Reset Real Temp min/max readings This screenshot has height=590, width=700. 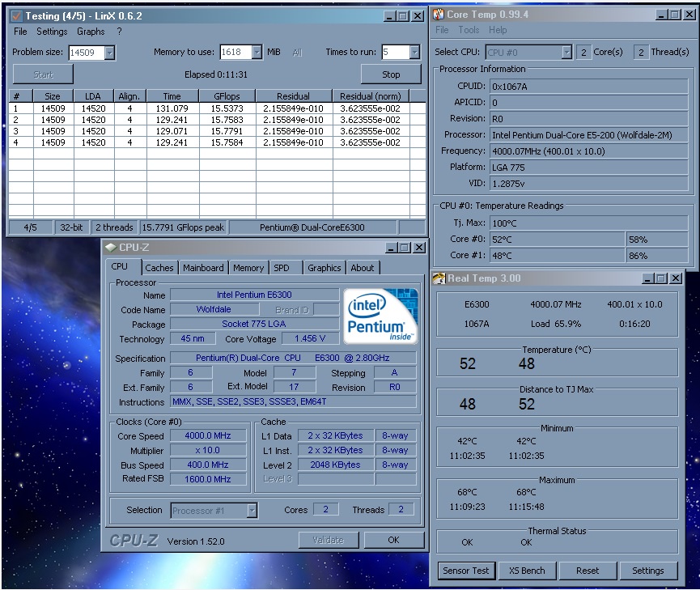pyautogui.click(x=588, y=571)
